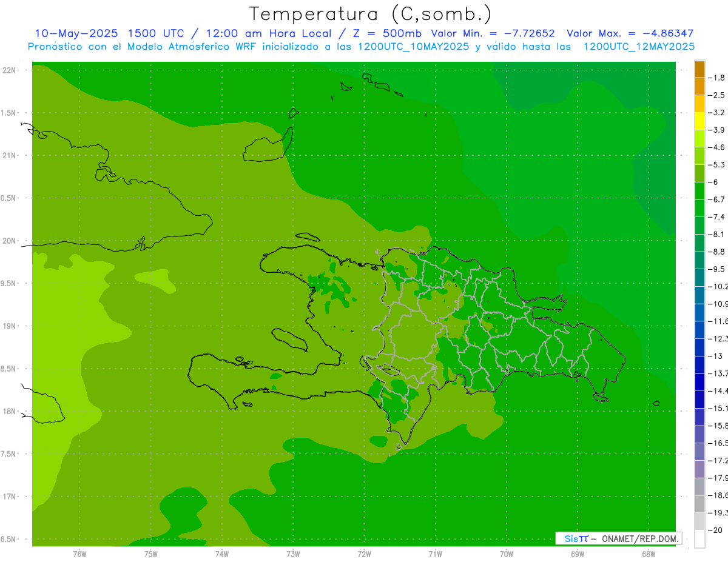Click the '-4.6' colorbar label
This screenshot has width=728, height=562.
coord(717,147)
